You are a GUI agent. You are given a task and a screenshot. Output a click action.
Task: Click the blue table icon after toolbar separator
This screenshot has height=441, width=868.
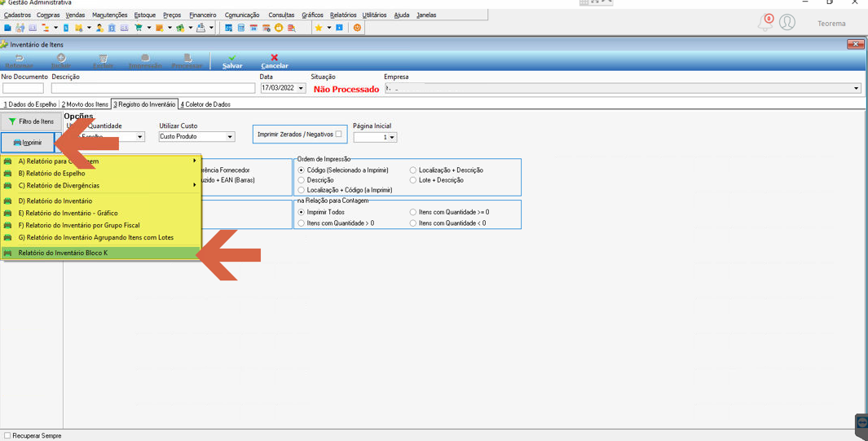[x=228, y=27]
